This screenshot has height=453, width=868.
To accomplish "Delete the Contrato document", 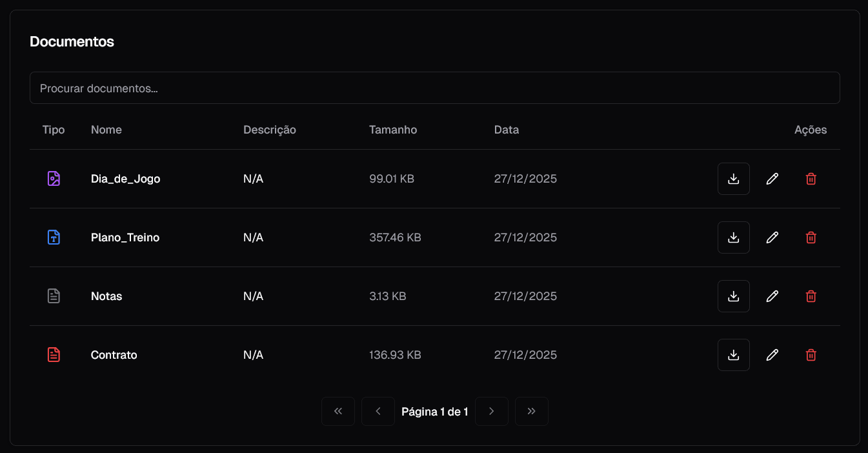I will (811, 355).
